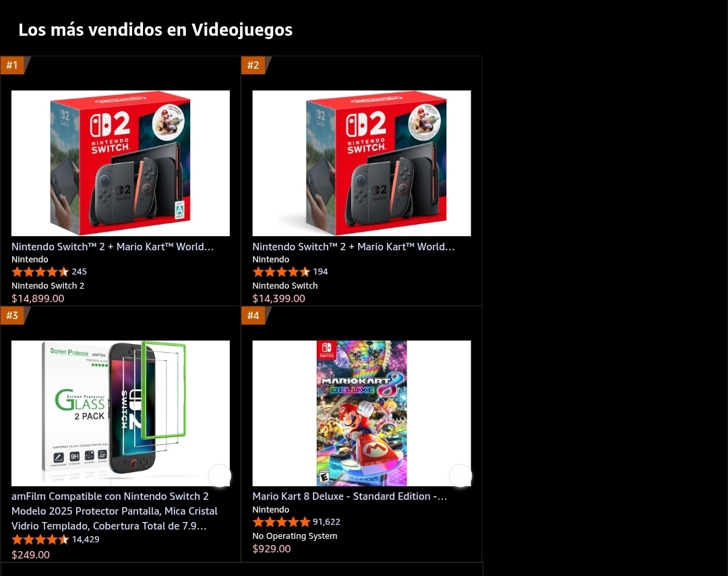Click the 'Los más vendidos en Videojuegos' heading
728x576 pixels.
coord(156,30)
